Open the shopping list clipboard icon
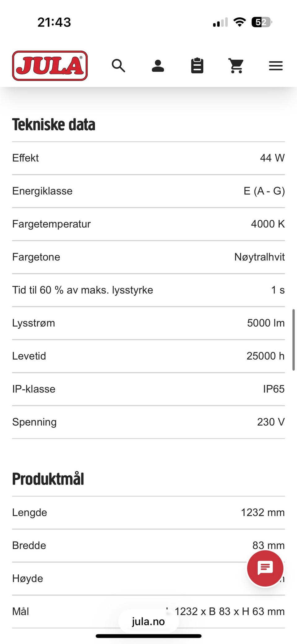Screen dimensions: 297x644 click(197, 66)
